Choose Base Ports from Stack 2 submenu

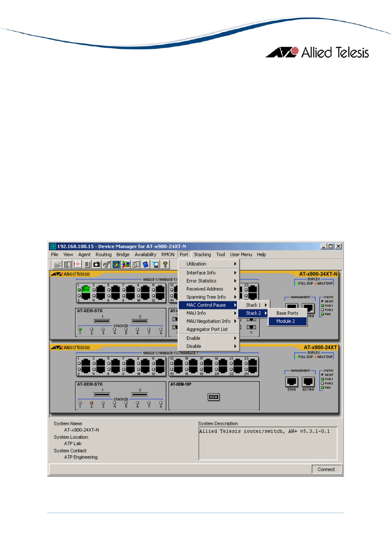(288, 313)
